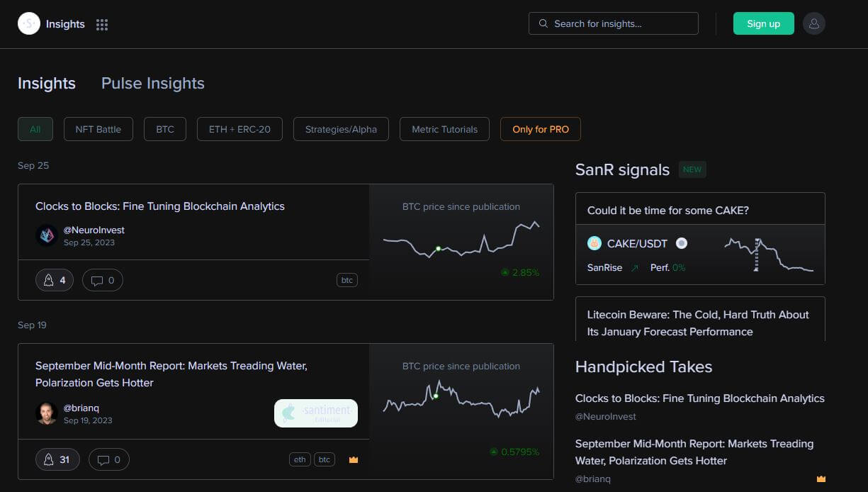This screenshot has width=868, height=492.
Task: Click the Santiment Editorial badge
Action: click(x=316, y=413)
